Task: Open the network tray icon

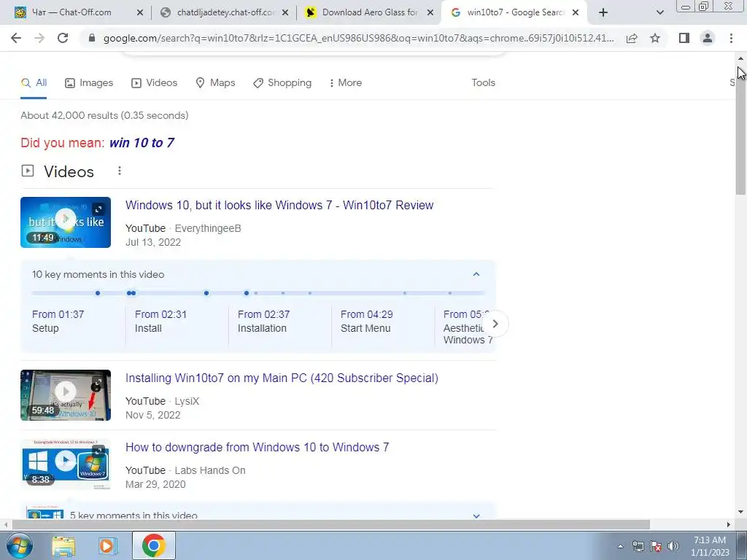Action: pyautogui.click(x=638, y=546)
